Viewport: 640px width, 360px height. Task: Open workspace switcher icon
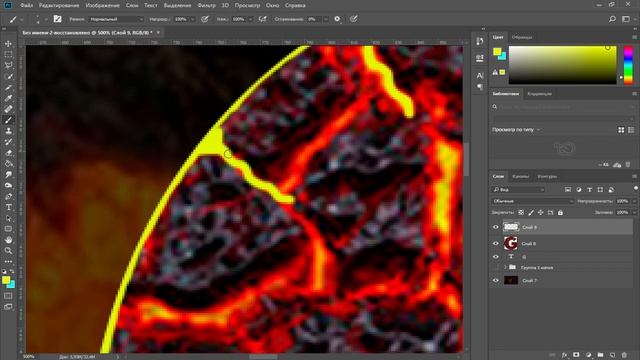[x=626, y=19]
